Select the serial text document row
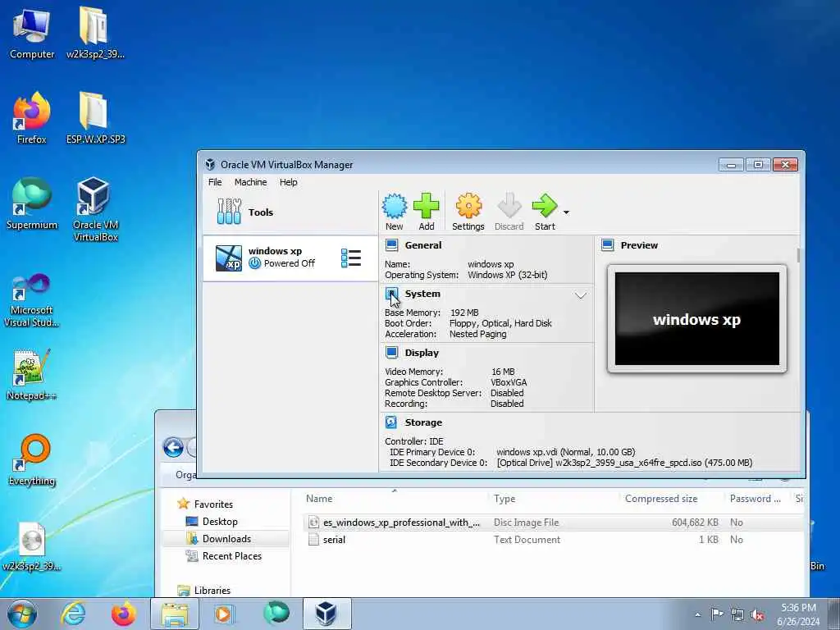Viewport: 840px width, 630px height. coord(552,540)
